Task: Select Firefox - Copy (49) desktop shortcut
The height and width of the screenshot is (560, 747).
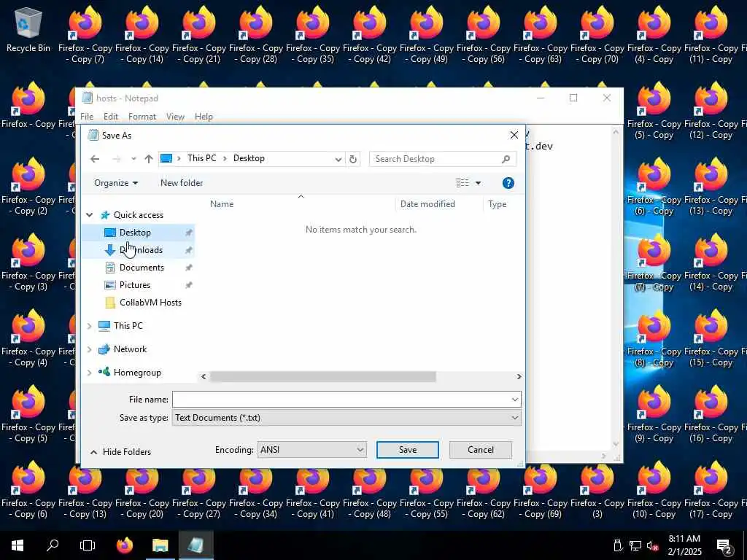Action: tap(426, 35)
